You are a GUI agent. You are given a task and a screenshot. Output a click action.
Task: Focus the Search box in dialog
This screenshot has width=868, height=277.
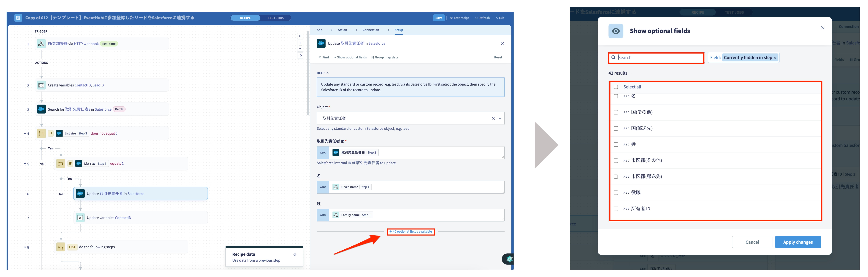tap(656, 58)
